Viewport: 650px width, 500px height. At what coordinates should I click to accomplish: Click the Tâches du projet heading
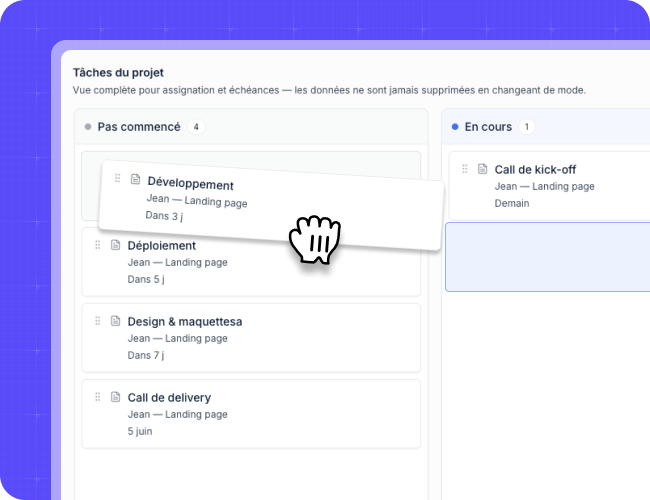point(118,73)
